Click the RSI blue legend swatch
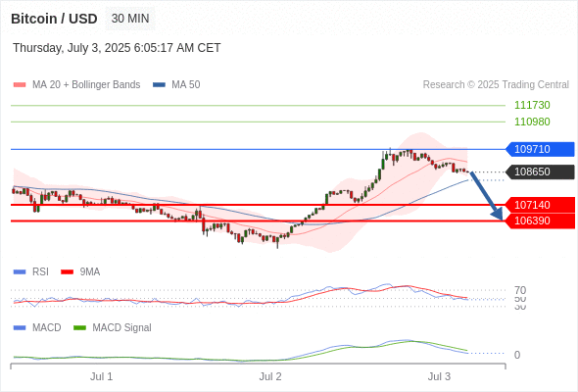Screen dimensions: 578x392 click(x=20, y=272)
